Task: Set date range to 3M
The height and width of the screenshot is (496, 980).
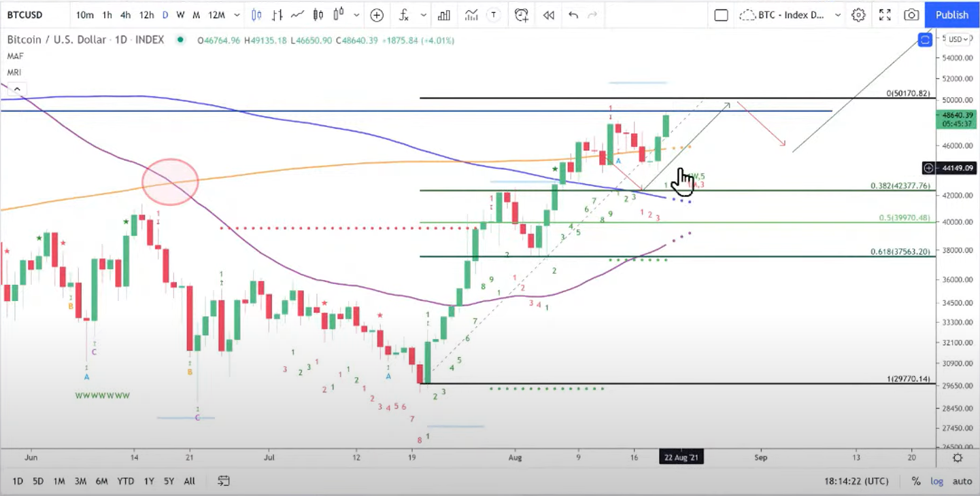Action: coord(80,481)
